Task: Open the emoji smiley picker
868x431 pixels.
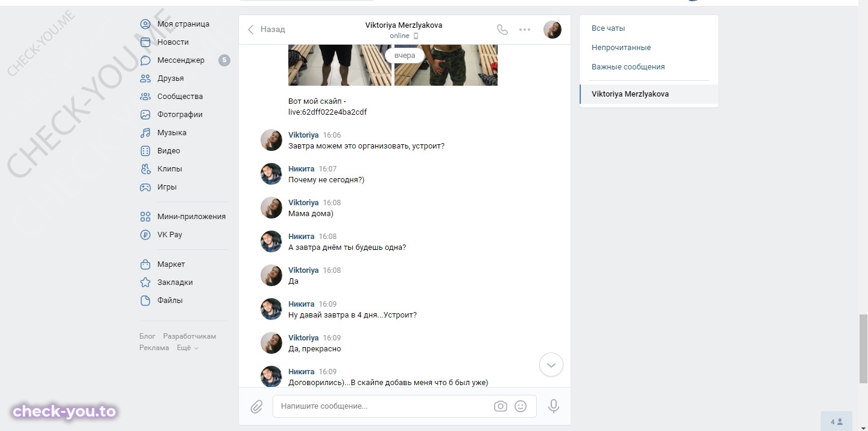Action: [521, 406]
